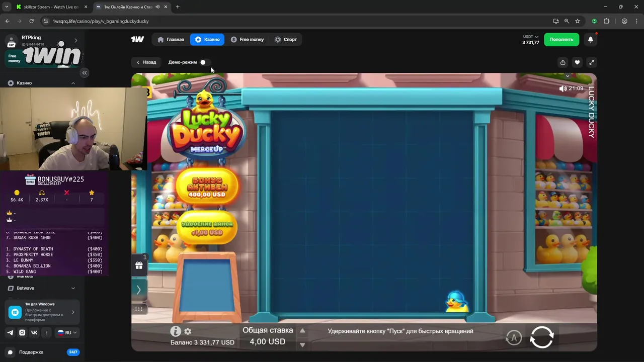The image size is (644, 362).
Task: Click the green extension icon in toolbar
Action: [x=594, y=21]
